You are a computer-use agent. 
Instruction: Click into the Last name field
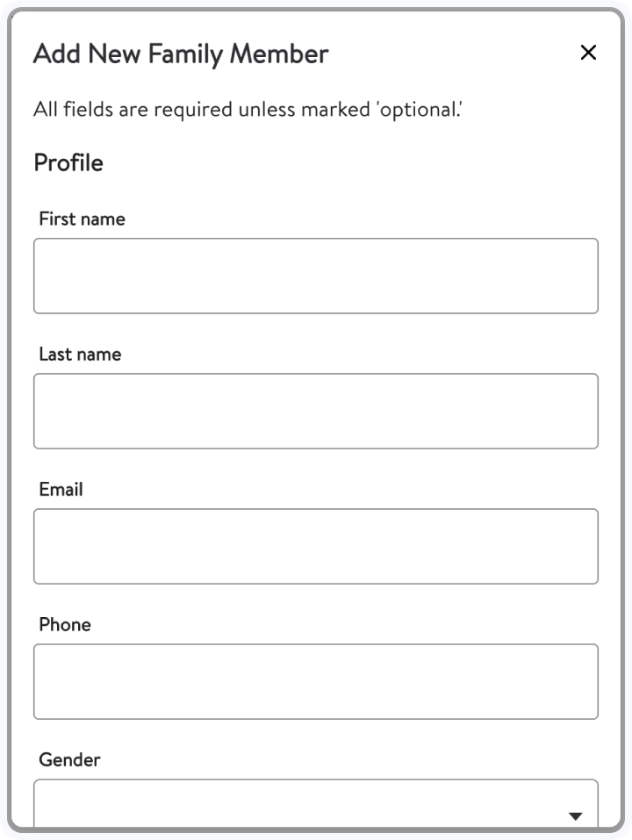(316, 411)
